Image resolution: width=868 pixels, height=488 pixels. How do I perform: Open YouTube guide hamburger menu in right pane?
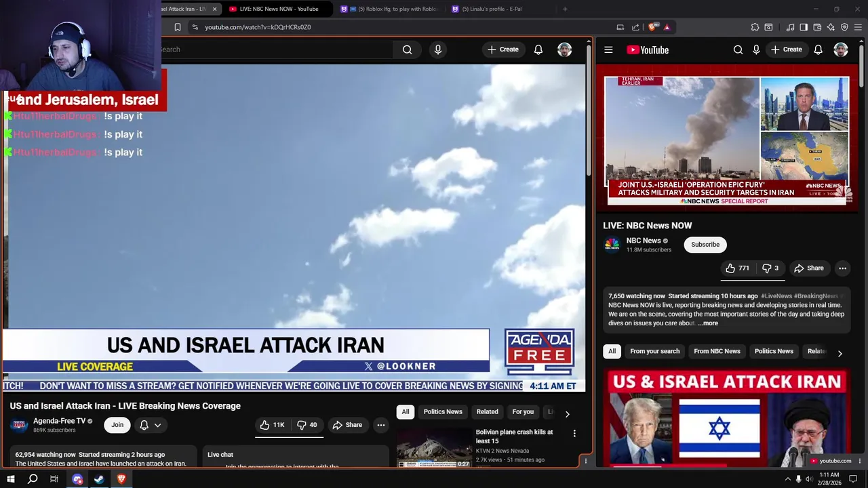click(x=608, y=49)
